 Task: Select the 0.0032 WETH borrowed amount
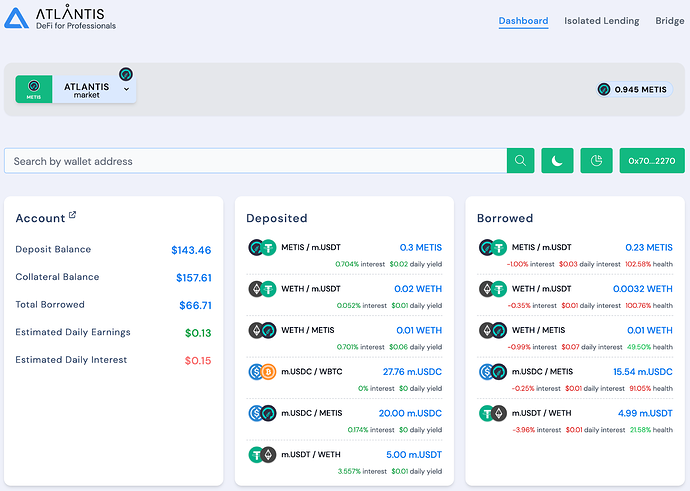(643, 289)
